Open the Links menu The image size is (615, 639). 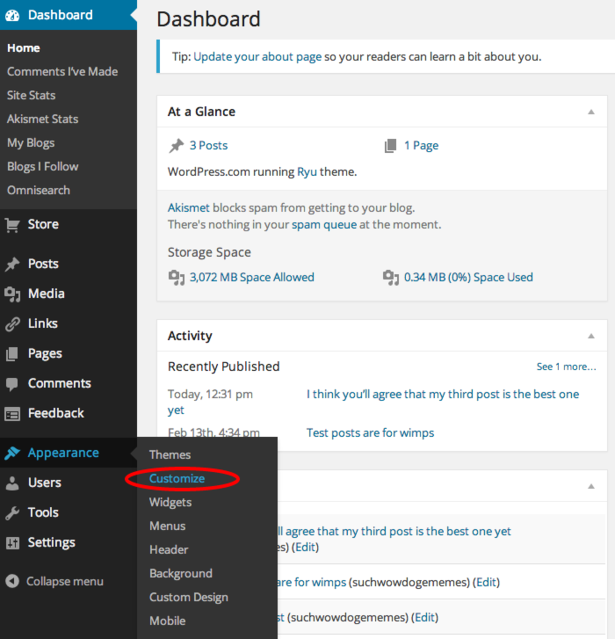coord(43,324)
